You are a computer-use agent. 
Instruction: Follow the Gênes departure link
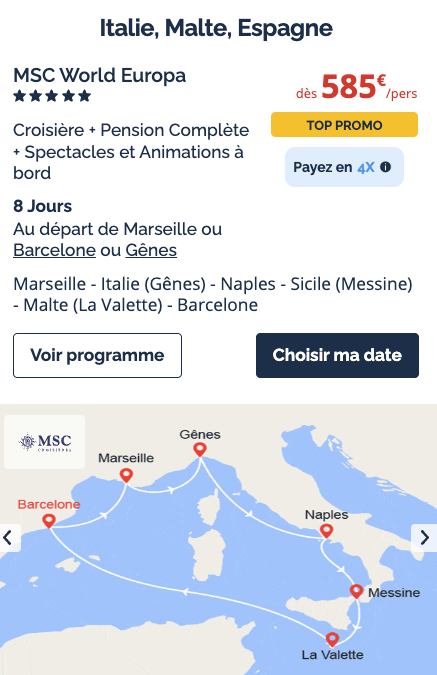pyautogui.click(x=151, y=250)
